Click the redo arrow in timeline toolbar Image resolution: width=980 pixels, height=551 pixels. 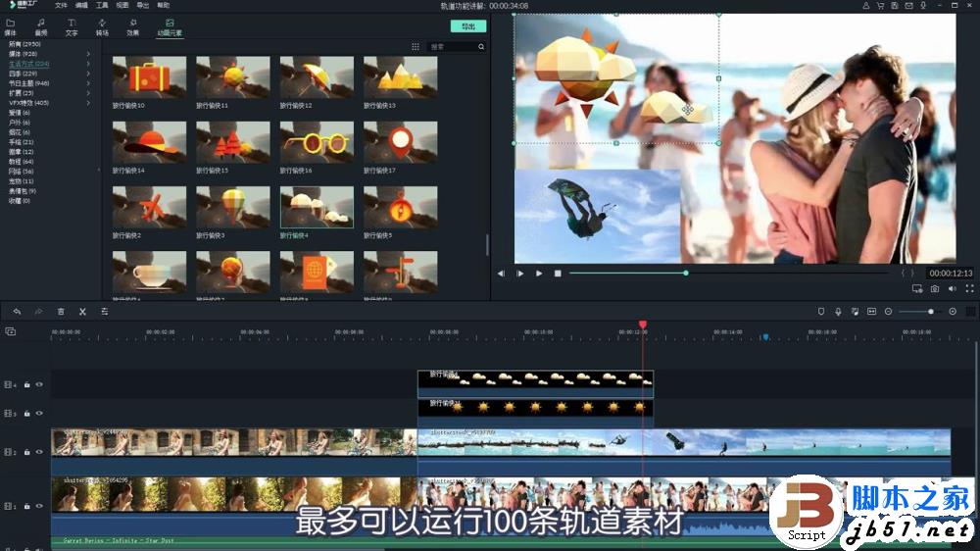(39, 312)
